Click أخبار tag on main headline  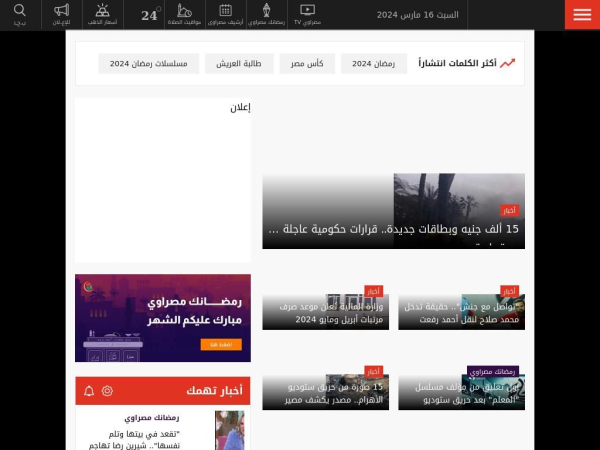[x=509, y=210]
